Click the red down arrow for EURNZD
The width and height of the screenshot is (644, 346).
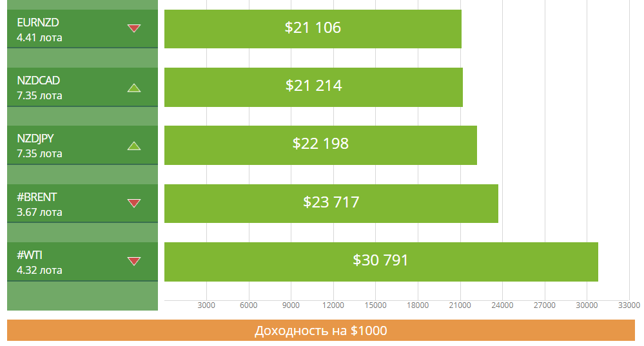pos(134,28)
